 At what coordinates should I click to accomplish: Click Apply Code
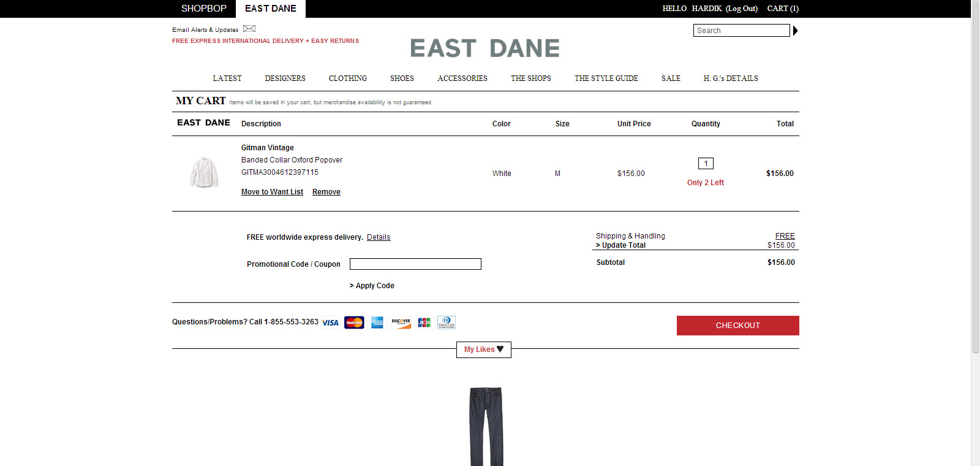click(372, 286)
